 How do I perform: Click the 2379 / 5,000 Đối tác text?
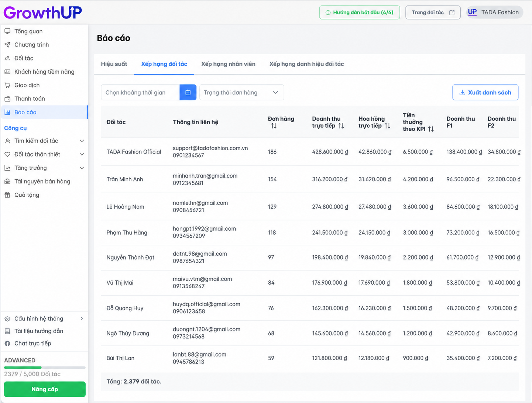tap(32, 374)
